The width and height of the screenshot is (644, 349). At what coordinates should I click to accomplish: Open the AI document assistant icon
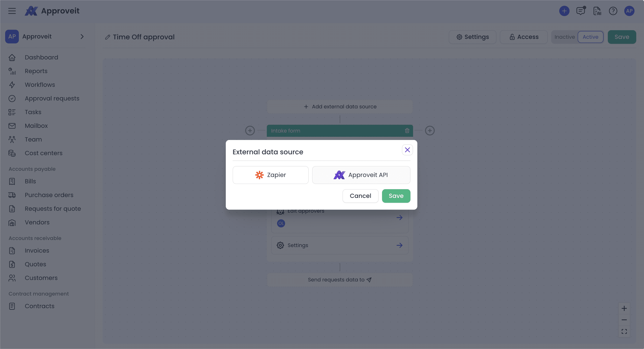click(597, 11)
